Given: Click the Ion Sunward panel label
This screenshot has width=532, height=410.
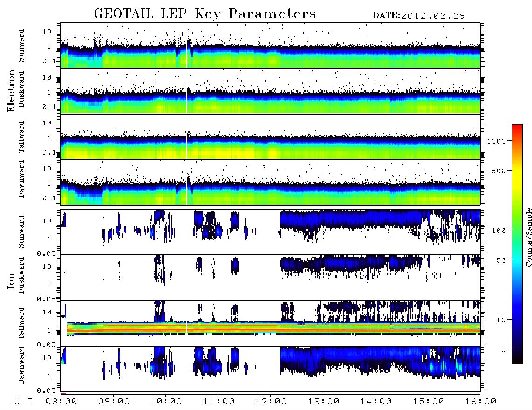Looking at the screenshot, I should (21, 232).
